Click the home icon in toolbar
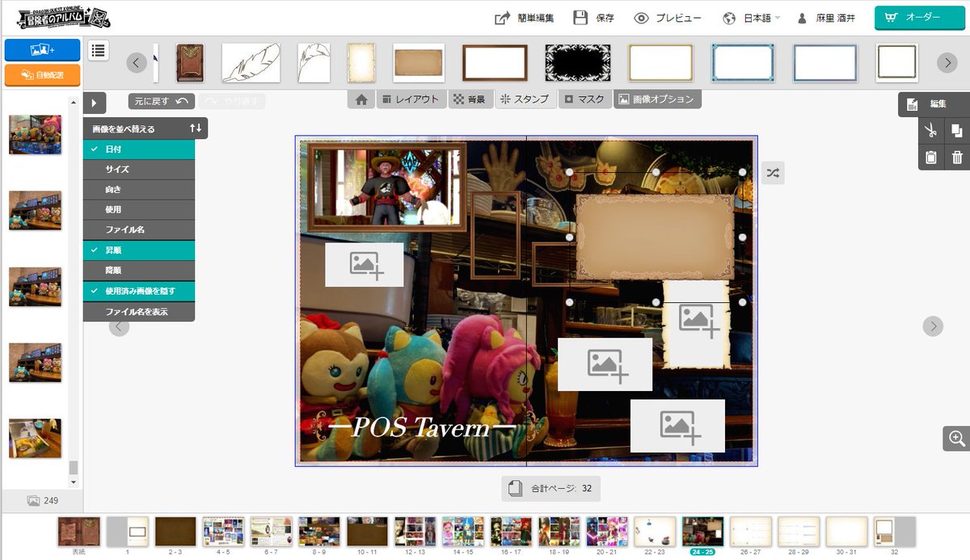 click(361, 99)
